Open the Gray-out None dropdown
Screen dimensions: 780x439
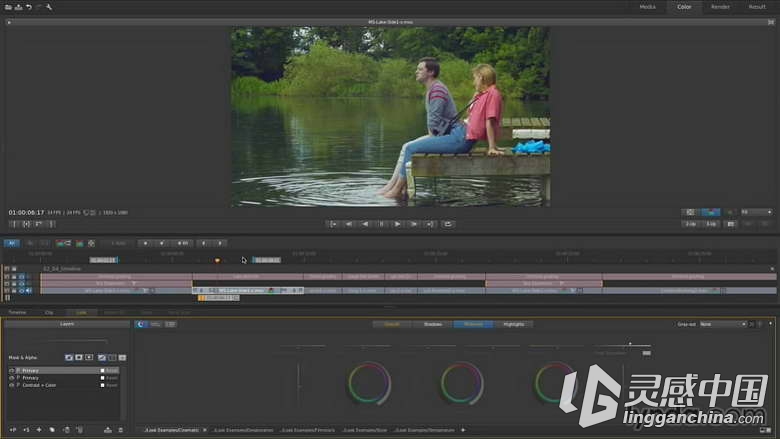coord(723,324)
